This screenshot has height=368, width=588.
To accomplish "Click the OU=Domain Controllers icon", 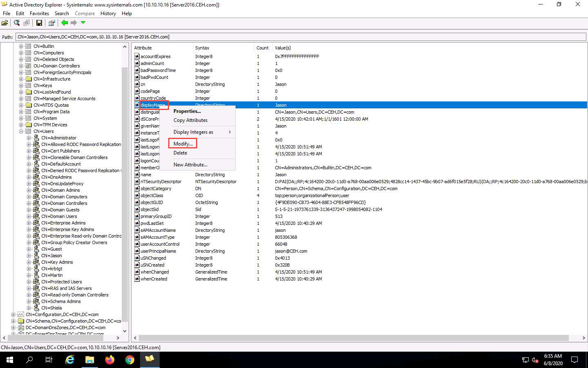I will [28, 66].
